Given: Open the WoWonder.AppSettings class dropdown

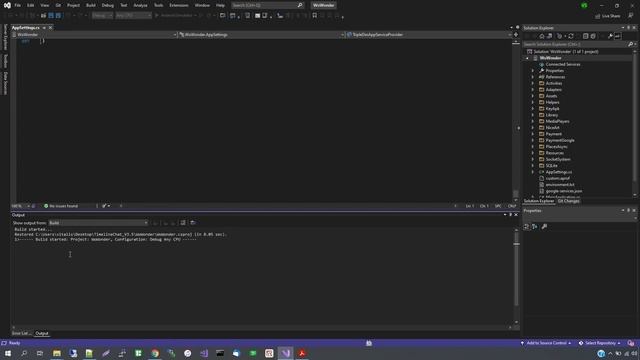Looking at the screenshot, I should point(262,35).
